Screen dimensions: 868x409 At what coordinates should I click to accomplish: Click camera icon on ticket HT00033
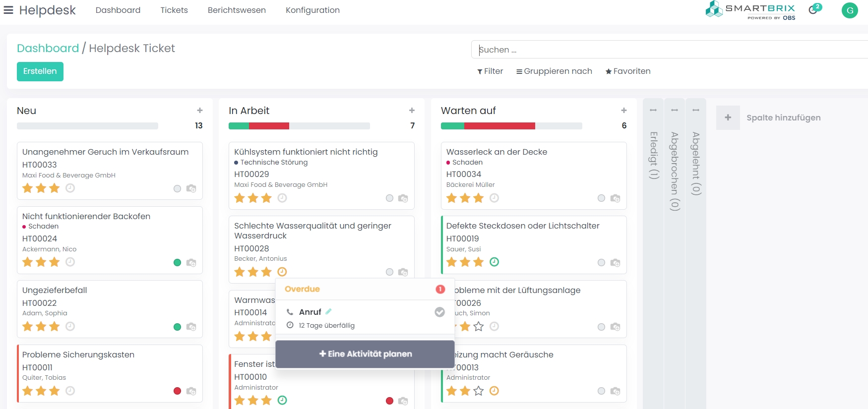coord(191,188)
